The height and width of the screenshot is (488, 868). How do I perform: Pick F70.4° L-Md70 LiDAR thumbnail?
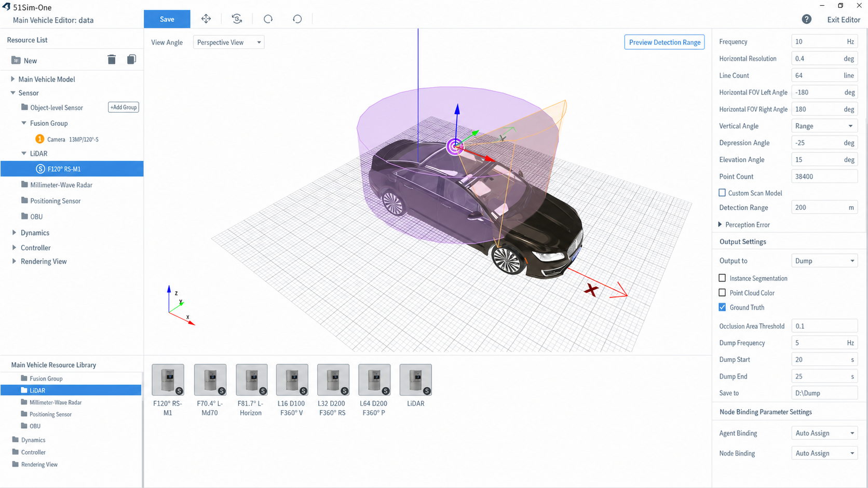pos(210,379)
